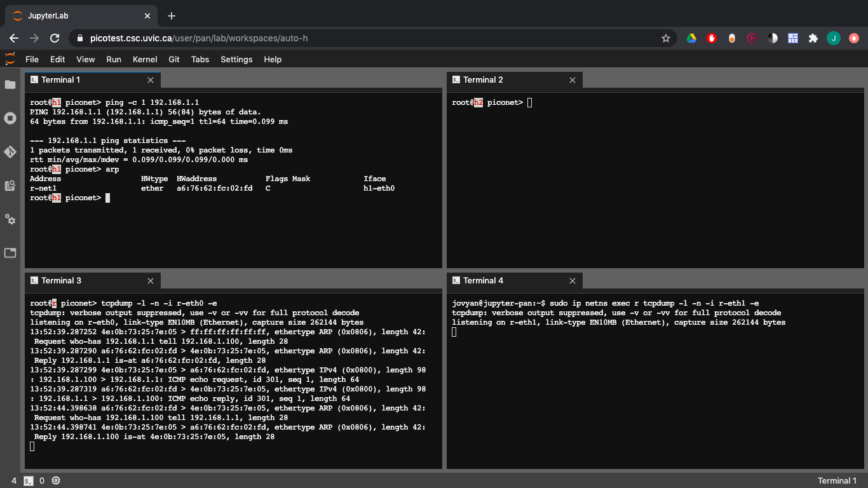Screen dimensions: 868x488
Task: Click the Google Drive extension icon
Action: point(691,38)
